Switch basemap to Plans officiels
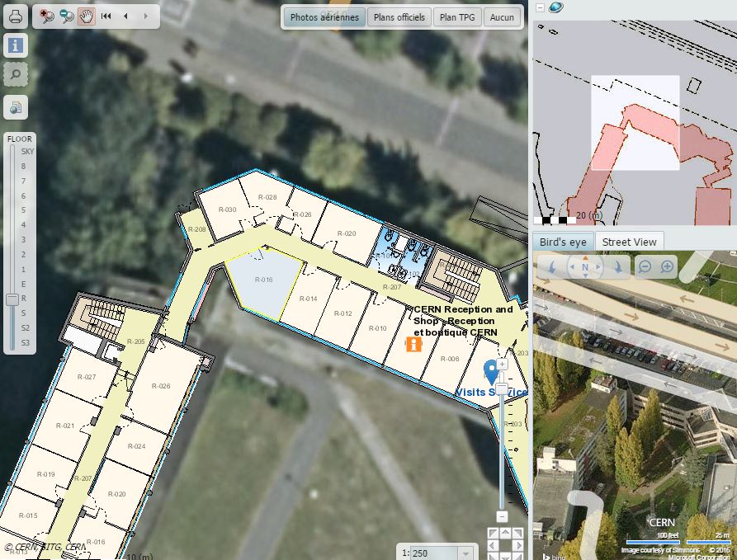This screenshot has width=737, height=560. 399,17
